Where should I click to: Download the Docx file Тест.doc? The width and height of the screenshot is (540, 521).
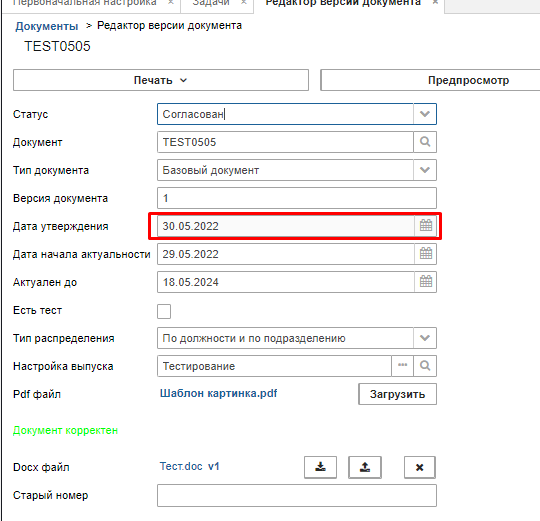click(x=320, y=467)
